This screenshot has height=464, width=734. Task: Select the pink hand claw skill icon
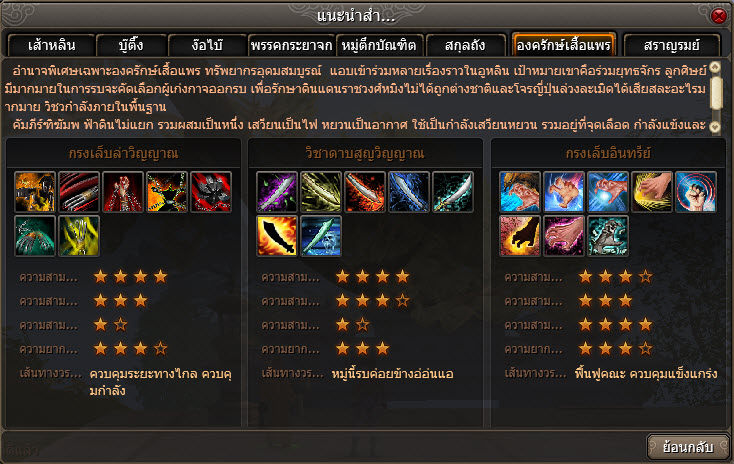tap(564, 236)
